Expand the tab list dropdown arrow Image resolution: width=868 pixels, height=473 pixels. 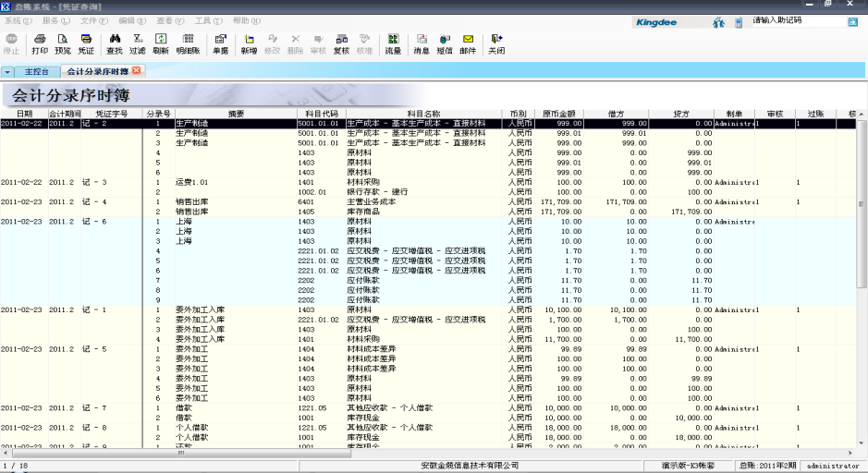coord(7,71)
